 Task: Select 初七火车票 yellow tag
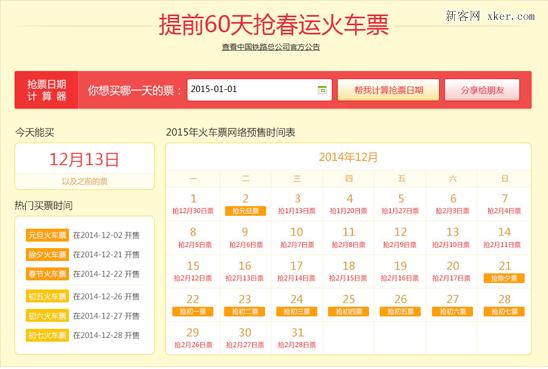pyautogui.click(x=47, y=335)
